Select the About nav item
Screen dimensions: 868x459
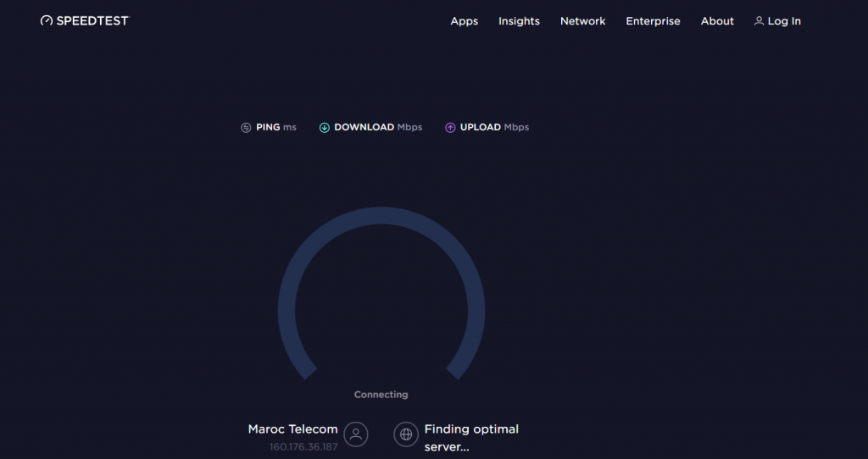pos(717,21)
